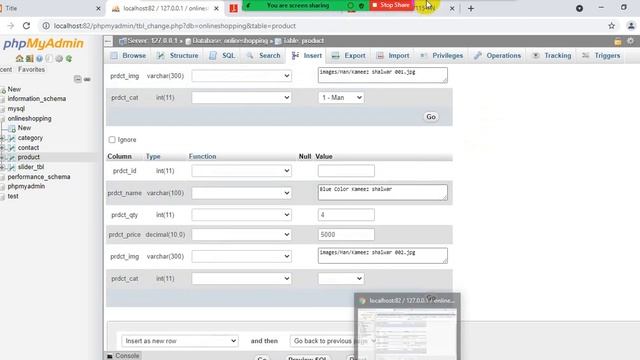Click the browser address bar URL
This screenshot has height=360, width=640.
(175, 26)
